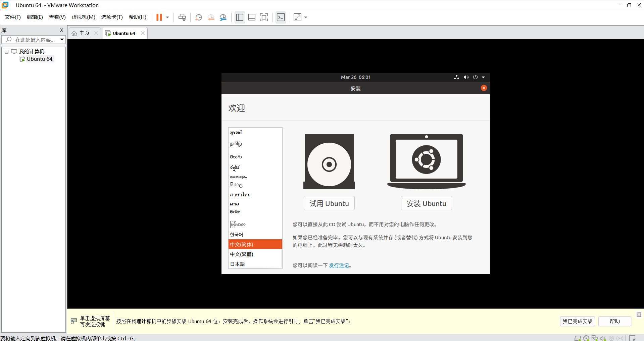Click the Mar 26 06:01 clock
Viewport: 644px width, 341px height.
pyautogui.click(x=356, y=77)
